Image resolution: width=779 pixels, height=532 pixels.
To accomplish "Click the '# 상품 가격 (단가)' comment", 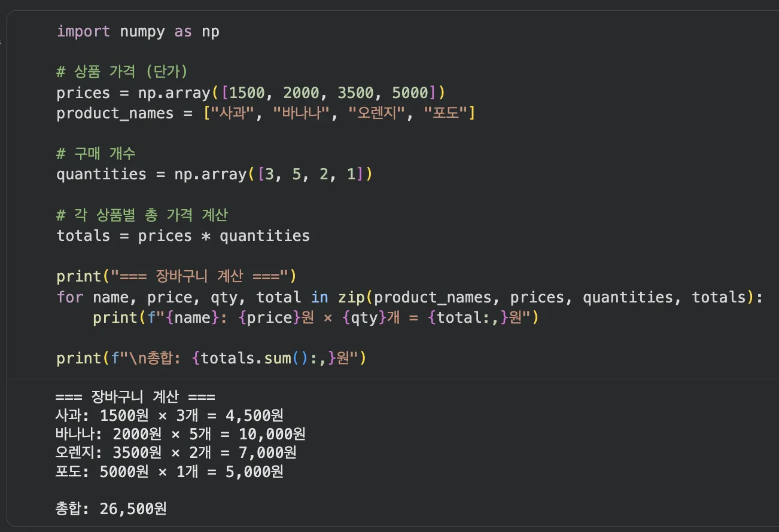I will point(122,72).
